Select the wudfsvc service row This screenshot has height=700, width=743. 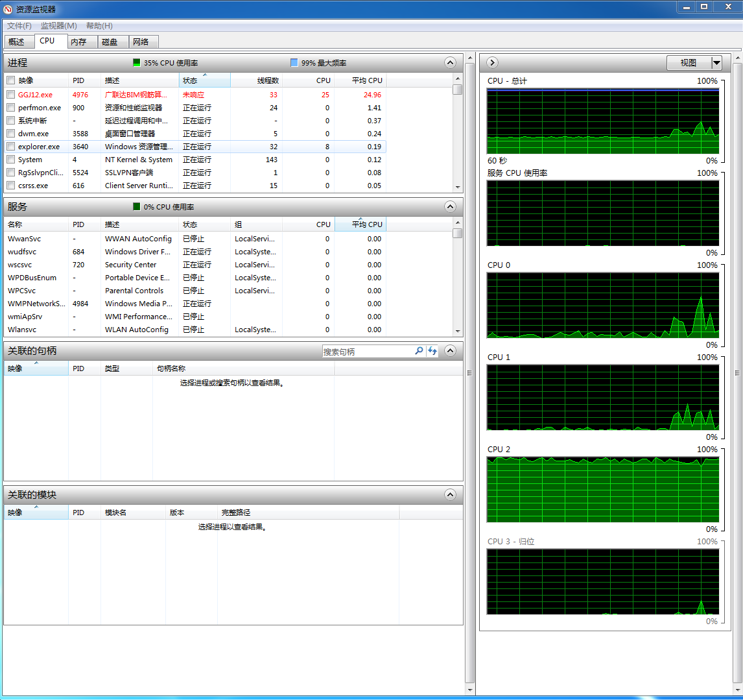point(195,252)
